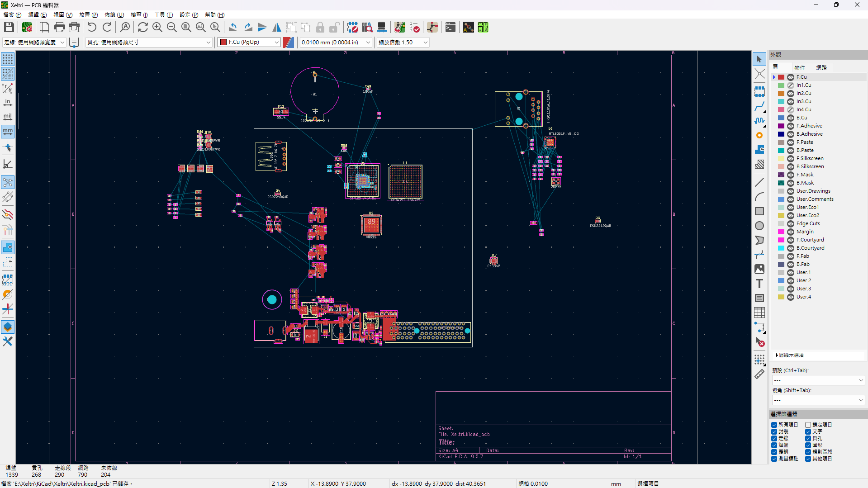This screenshot has height=488, width=868.
Task: Open the scripting console
Action: 451,27
